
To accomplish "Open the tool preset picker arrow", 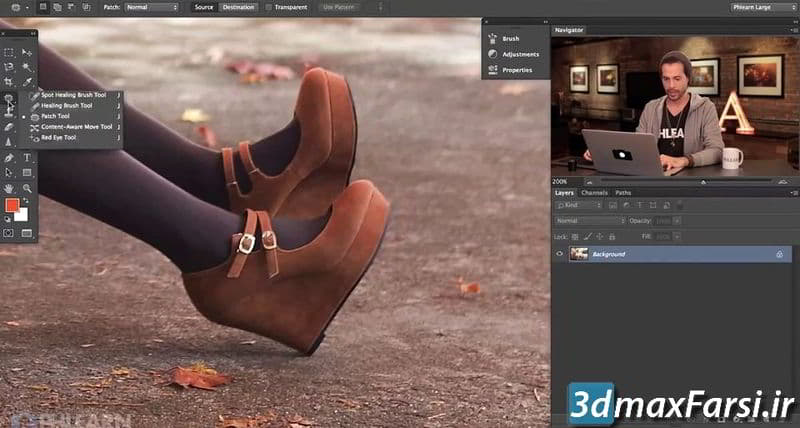I will (27, 8).
